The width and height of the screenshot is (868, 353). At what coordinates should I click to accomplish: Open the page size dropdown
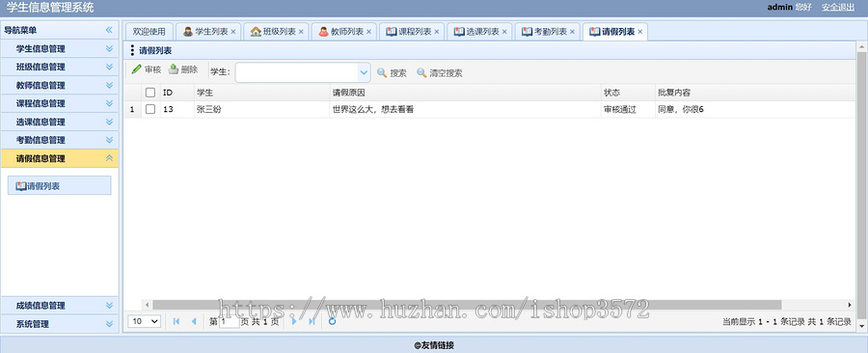coord(145,321)
